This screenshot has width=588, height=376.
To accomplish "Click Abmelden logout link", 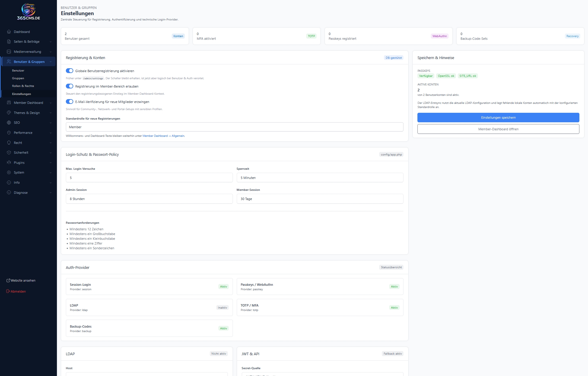I will click(x=18, y=291).
